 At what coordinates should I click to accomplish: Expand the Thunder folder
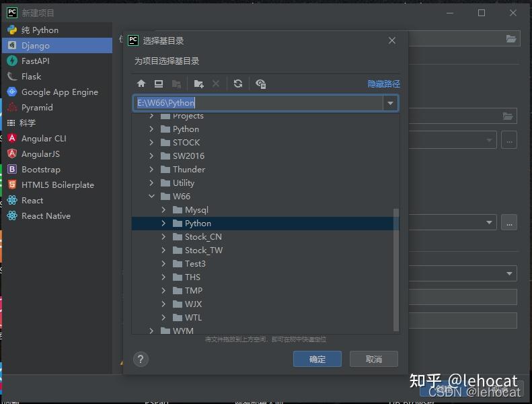(151, 169)
